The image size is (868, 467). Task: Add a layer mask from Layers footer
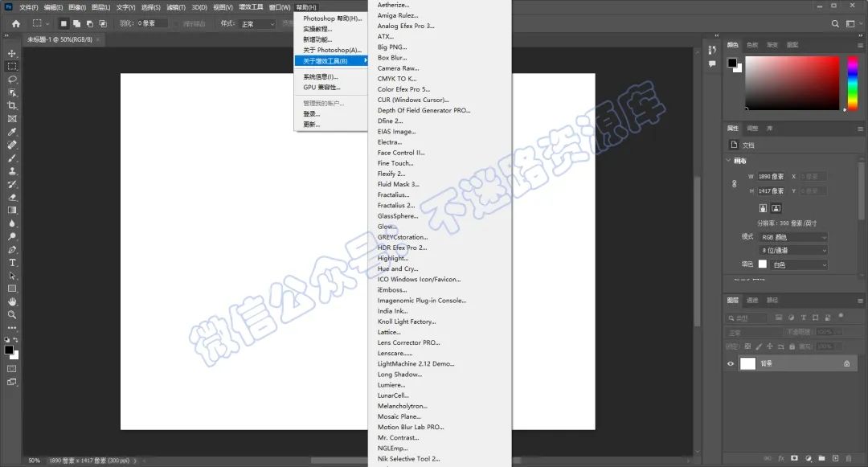794,458
